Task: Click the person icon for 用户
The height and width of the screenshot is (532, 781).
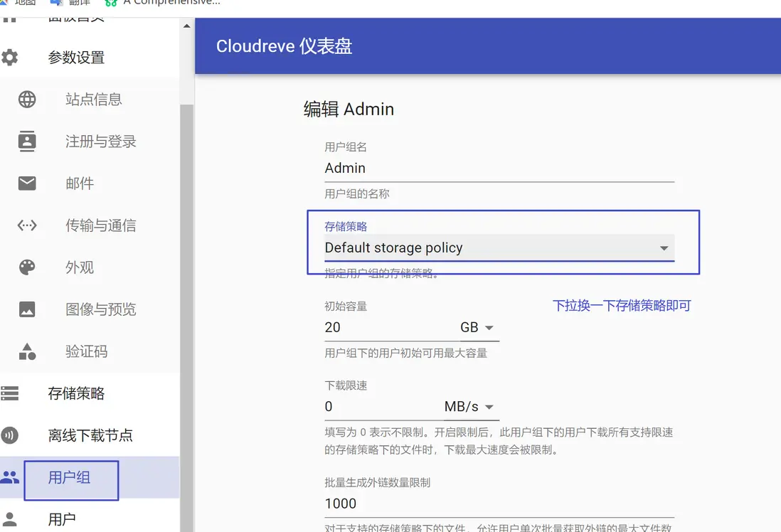Action: point(9,519)
